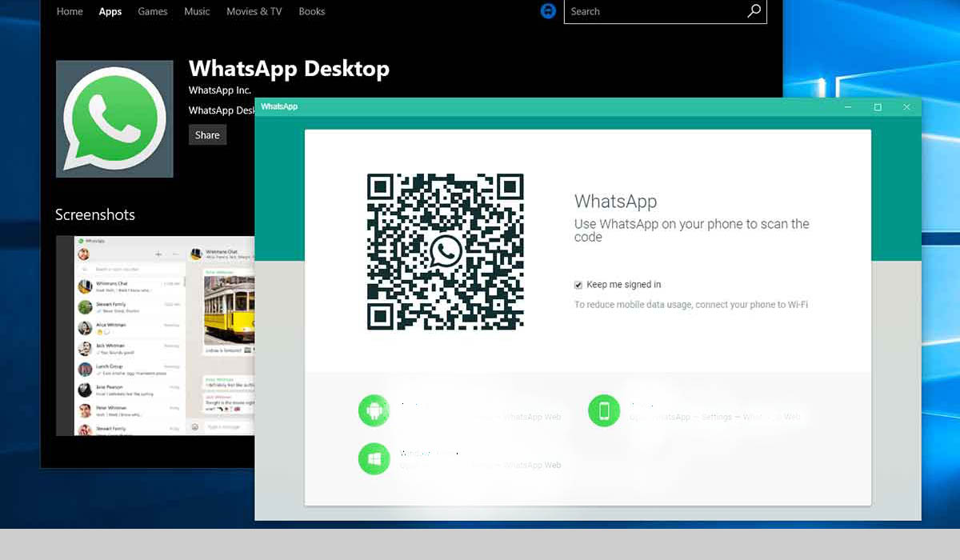Viewport: 960px width, 560px height.
Task: Minimize the WhatsApp window
Action: [x=848, y=107]
